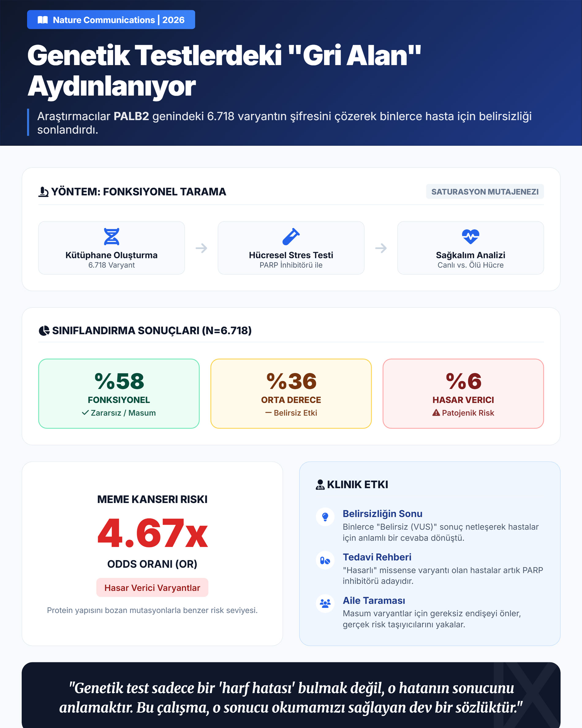Click the book icon beside Nature Communications

43,20
